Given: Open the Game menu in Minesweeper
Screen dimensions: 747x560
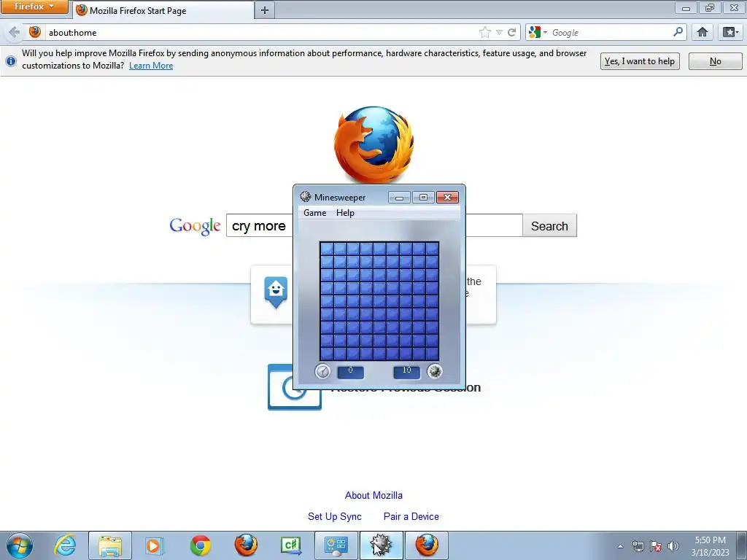Looking at the screenshot, I should pyautogui.click(x=315, y=213).
